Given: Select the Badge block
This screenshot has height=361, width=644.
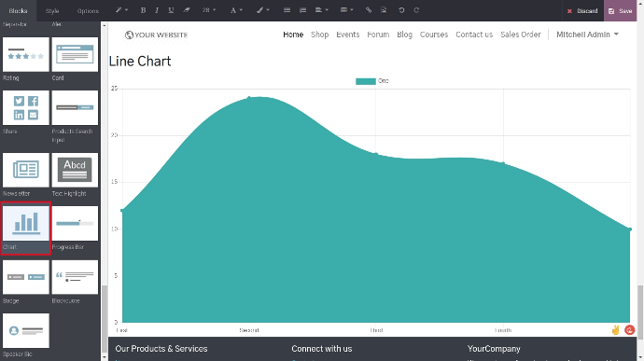Looking at the screenshot, I should [25, 277].
